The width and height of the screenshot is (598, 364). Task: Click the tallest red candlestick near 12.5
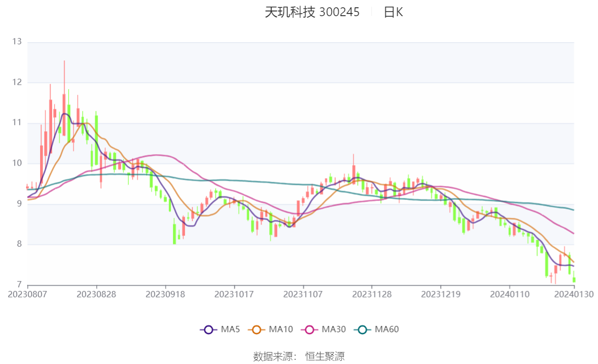(64, 98)
